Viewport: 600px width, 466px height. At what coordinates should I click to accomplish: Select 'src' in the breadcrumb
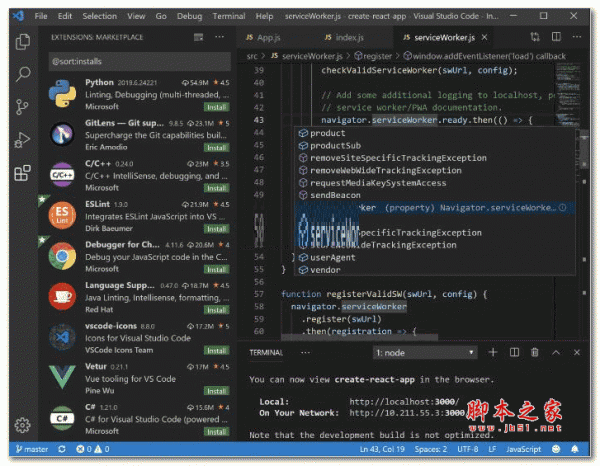252,56
